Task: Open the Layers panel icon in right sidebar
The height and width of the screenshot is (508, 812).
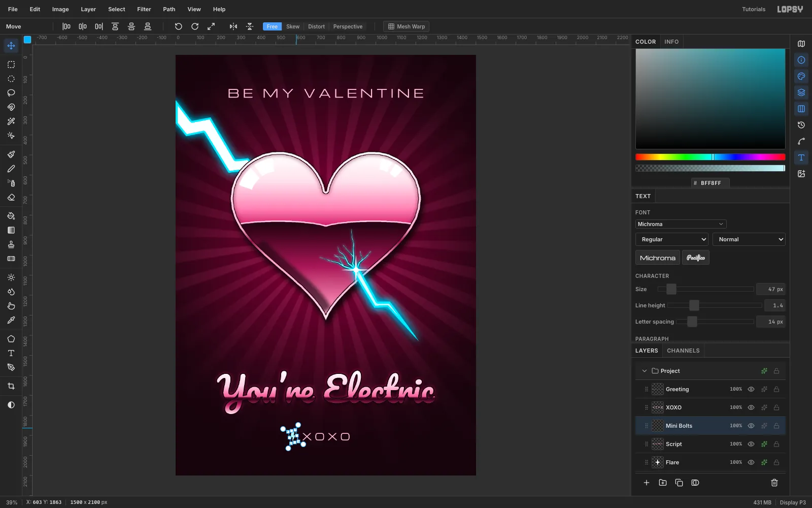Action: click(x=801, y=92)
